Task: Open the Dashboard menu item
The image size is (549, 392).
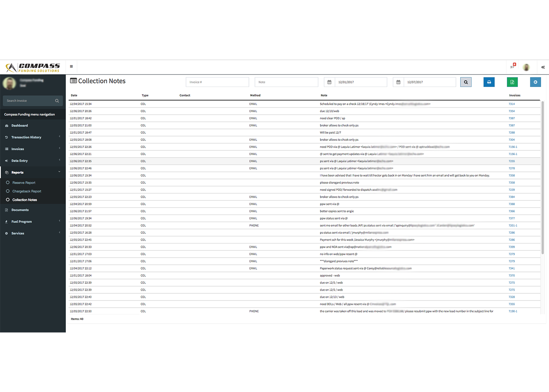Action: coord(20,126)
